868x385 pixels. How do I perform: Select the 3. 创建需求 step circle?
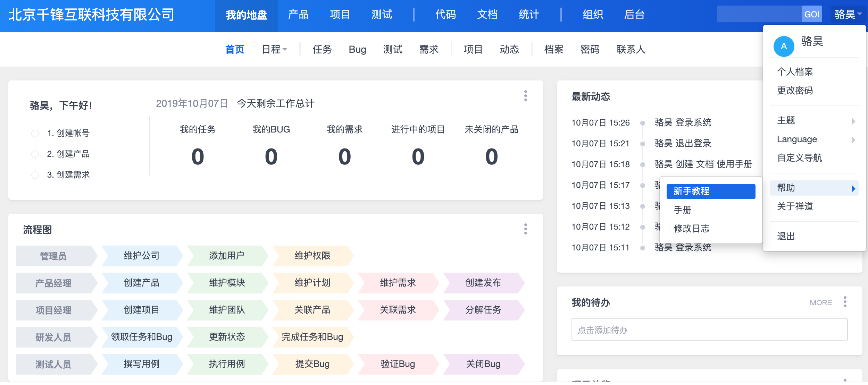tap(35, 175)
